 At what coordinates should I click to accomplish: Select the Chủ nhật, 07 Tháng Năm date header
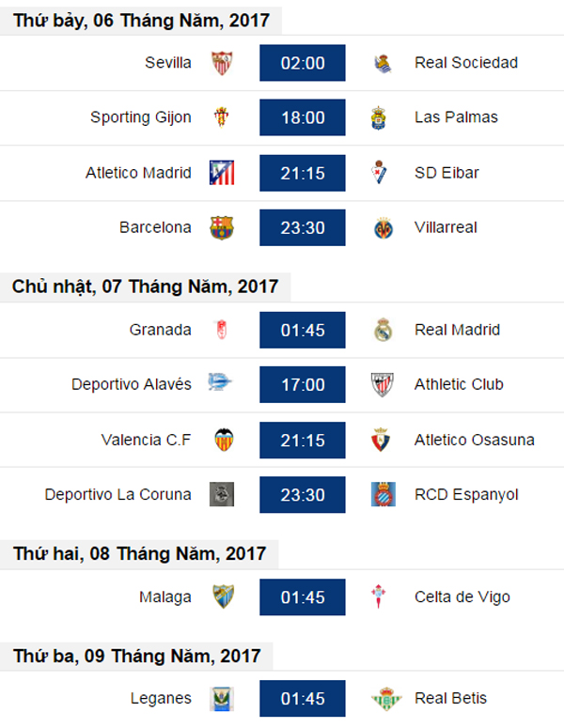(x=145, y=287)
